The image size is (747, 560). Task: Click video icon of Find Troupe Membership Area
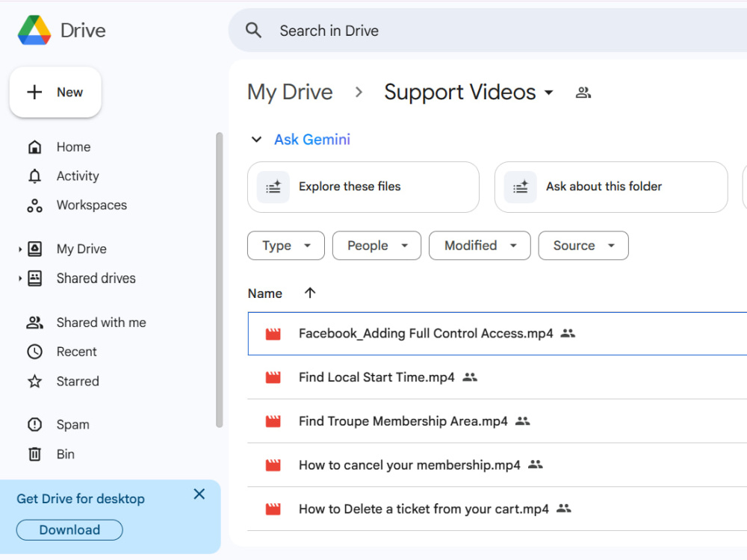[273, 421]
